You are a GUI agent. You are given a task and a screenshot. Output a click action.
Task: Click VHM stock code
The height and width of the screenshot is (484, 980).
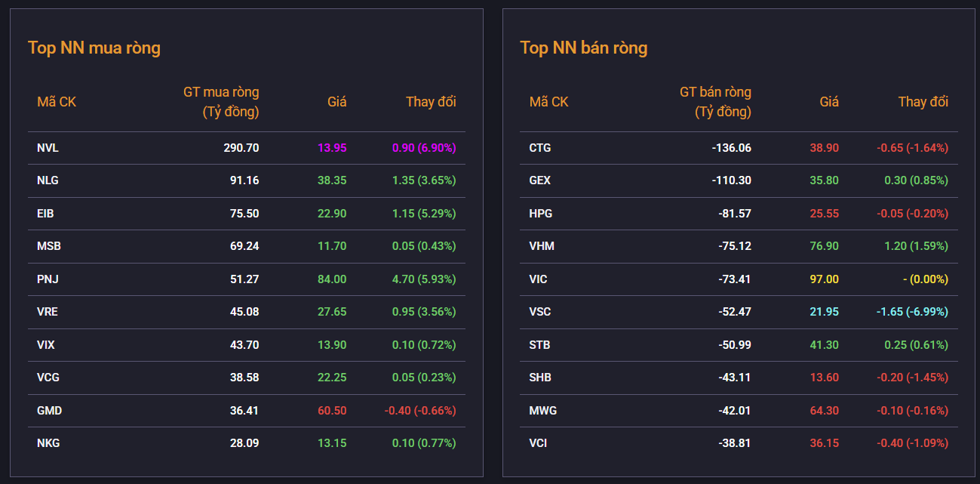[542, 246]
